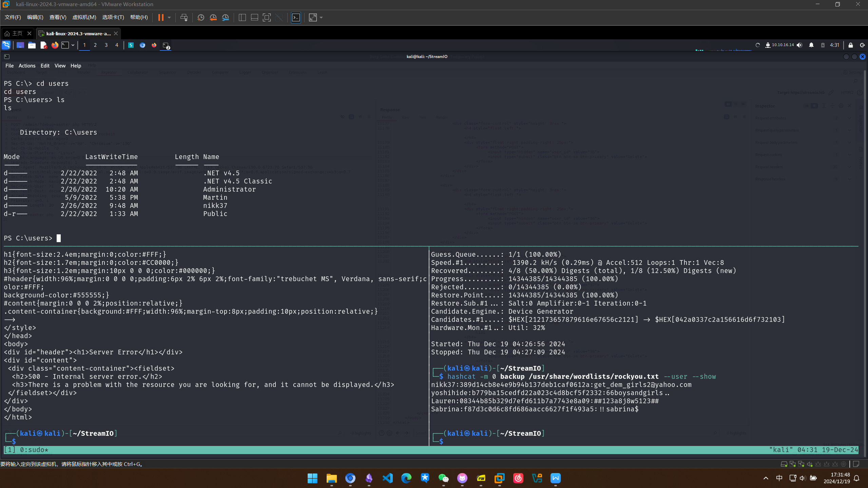Launch Firefox from Kali panel
Viewport: 868px width, 488px height.
tap(55, 45)
